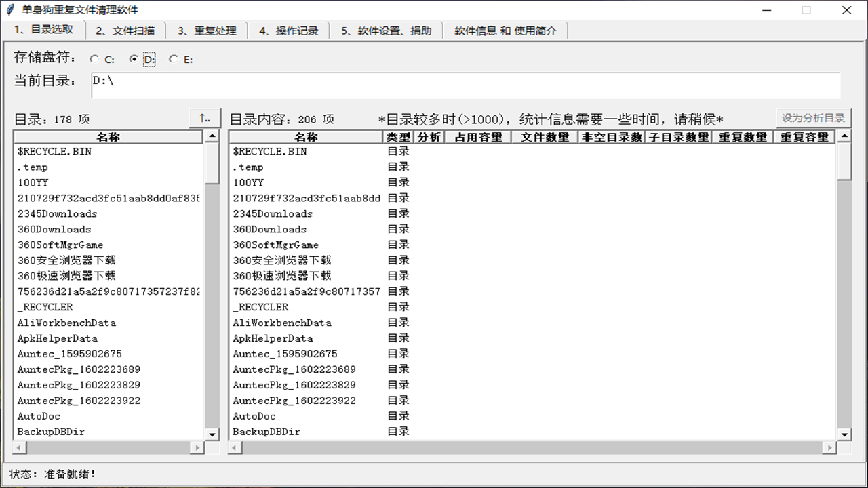Click the up-level directory arrow icon
Image resolution: width=868 pixels, height=488 pixels.
click(x=205, y=117)
